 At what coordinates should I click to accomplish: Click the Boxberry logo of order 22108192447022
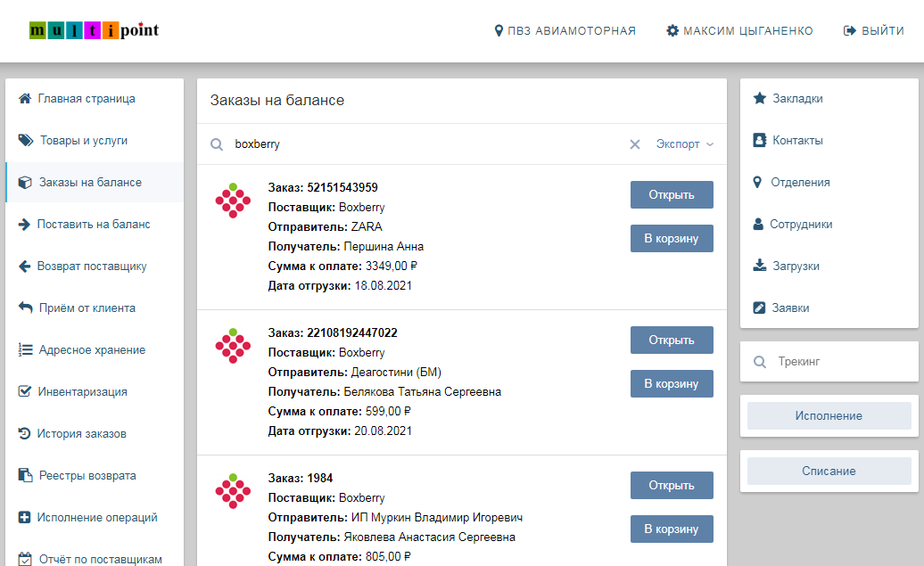click(x=233, y=346)
